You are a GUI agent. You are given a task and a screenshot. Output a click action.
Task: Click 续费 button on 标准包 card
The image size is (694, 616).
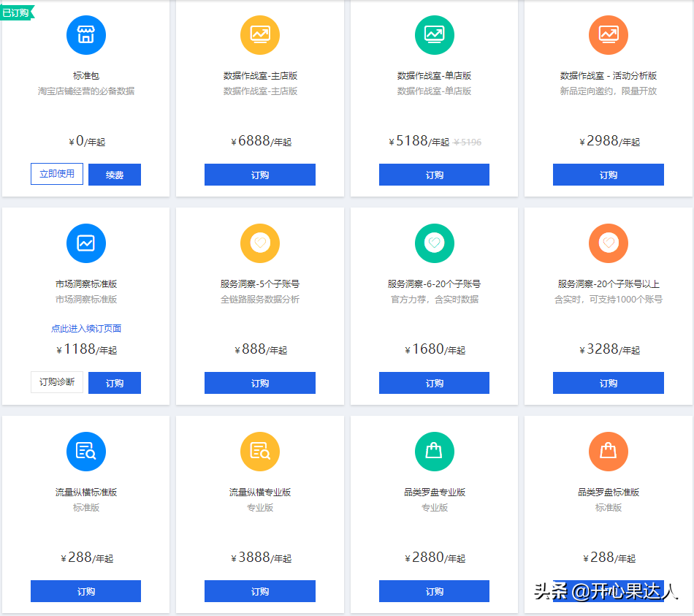[115, 175]
